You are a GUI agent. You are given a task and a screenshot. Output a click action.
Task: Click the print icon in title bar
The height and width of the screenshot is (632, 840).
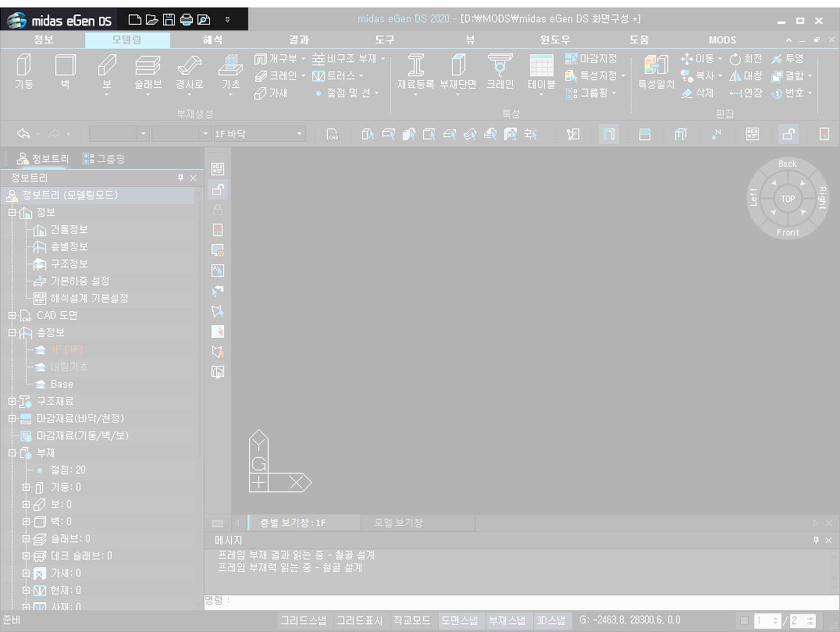coord(186,19)
